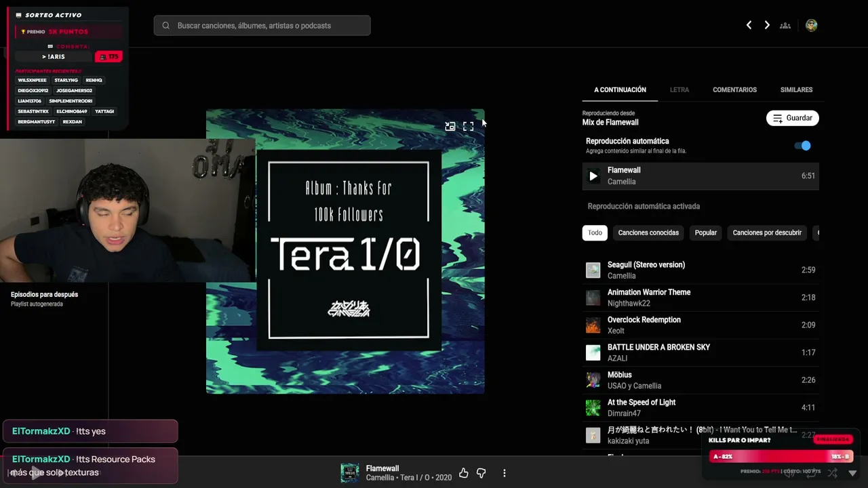The height and width of the screenshot is (488, 868).
Task: Click the 6:51 duration of Flamewall
Action: pos(808,176)
